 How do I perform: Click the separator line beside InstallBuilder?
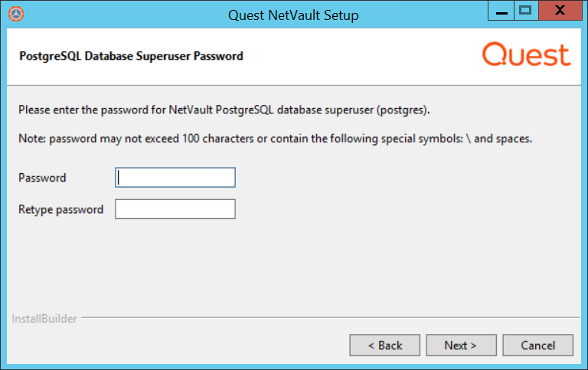pyautogui.click(x=329, y=318)
